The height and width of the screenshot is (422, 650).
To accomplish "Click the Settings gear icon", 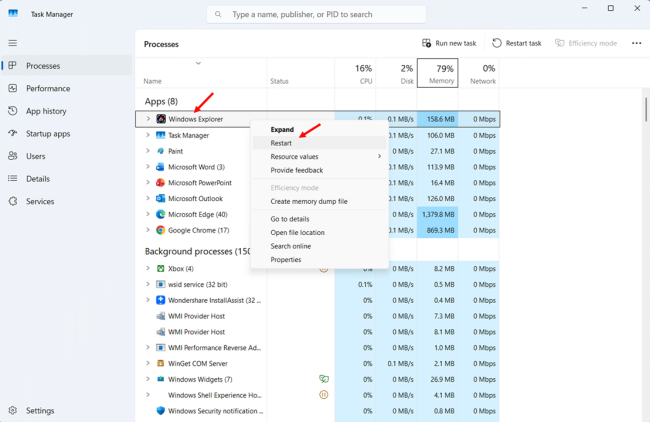I will coord(13,410).
